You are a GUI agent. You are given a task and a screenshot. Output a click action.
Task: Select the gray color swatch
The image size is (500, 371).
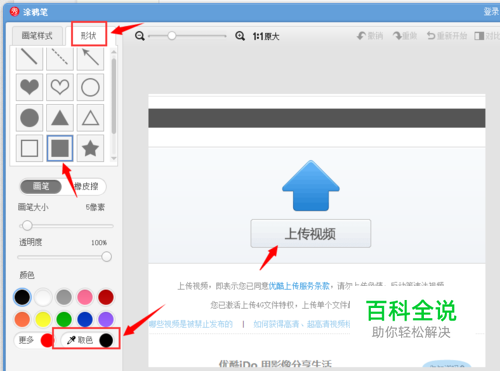pos(64,297)
